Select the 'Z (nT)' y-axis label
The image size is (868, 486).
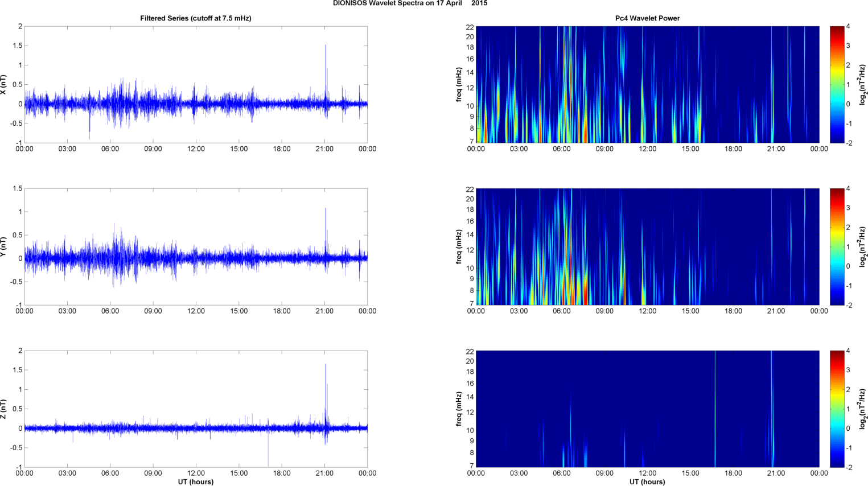tap(4, 409)
